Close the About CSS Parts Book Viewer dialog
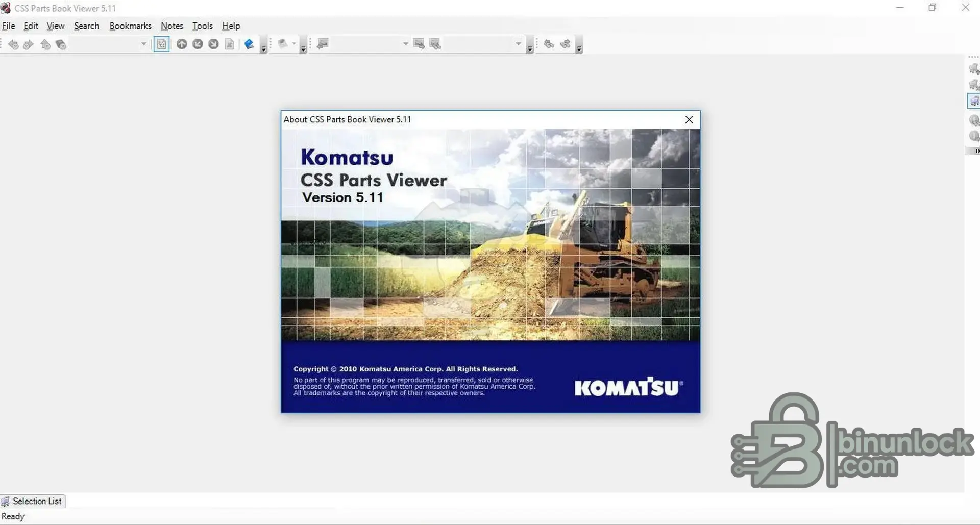The height and width of the screenshot is (525, 980). 689,119
